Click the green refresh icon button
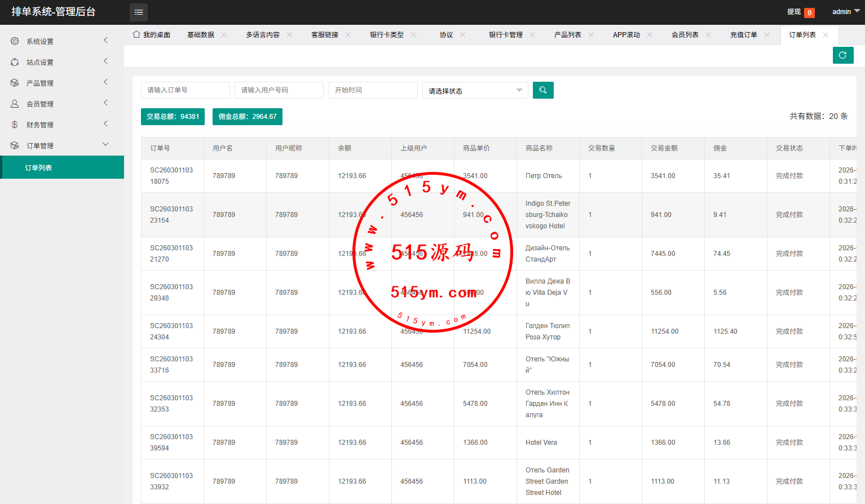This screenshot has height=504, width=865. [x=842, y=55]
